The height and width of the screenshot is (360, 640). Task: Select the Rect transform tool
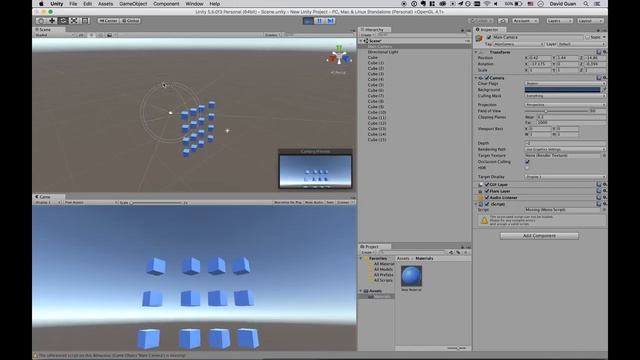point(85,20)
